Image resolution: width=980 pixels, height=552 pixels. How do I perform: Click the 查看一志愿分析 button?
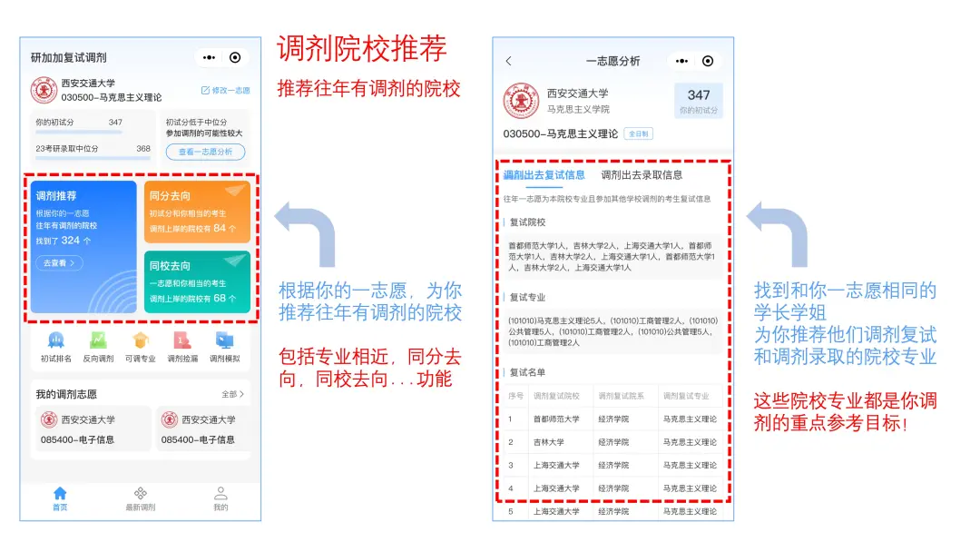coord(205,152)
